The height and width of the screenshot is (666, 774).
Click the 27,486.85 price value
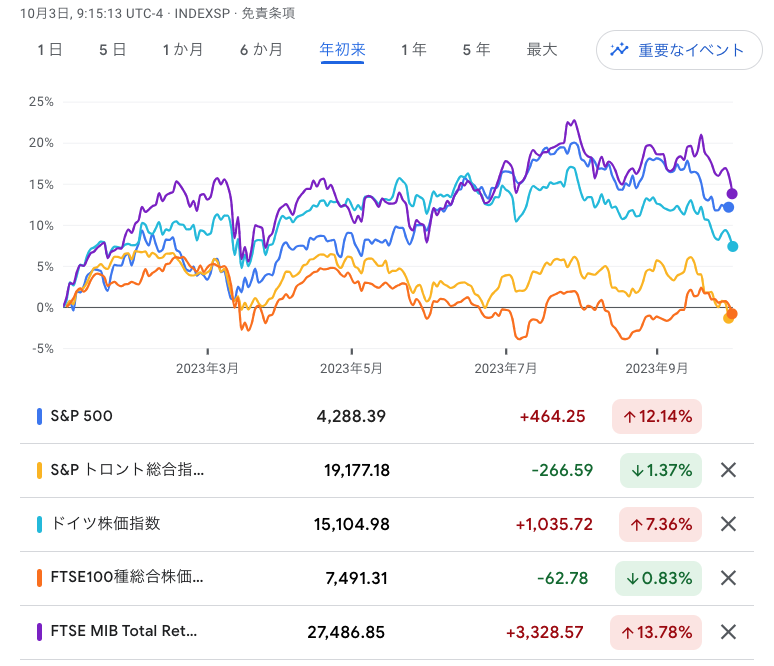coord(346,631)
